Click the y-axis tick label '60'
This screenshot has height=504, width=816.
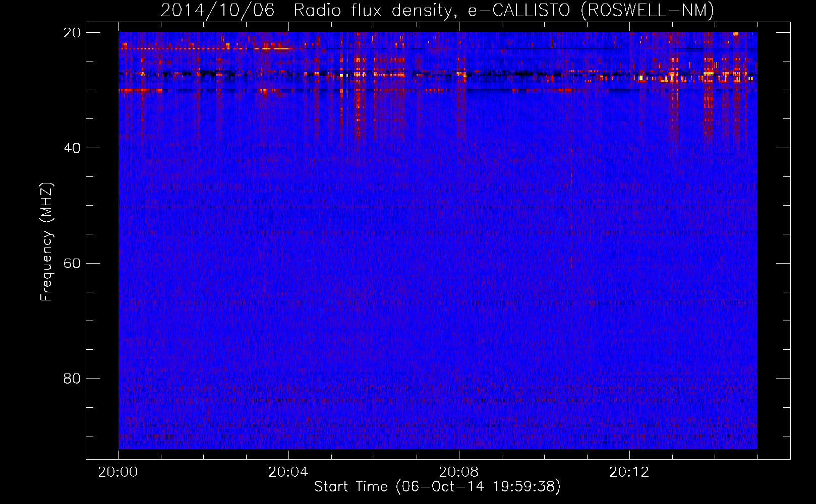72,263
